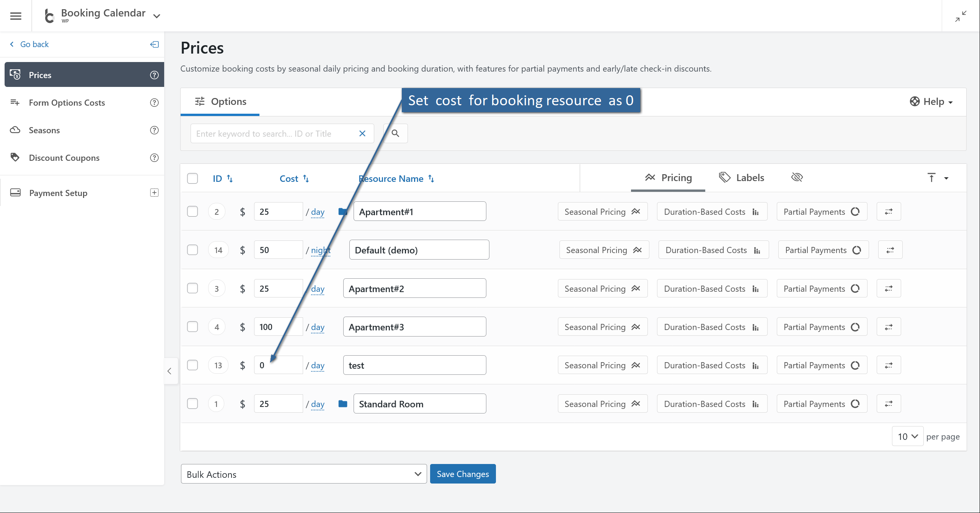The height and width of the screenshot is (513, 980).
Task: Click the night period link for Default (demo)
Action: click(321, 250)
